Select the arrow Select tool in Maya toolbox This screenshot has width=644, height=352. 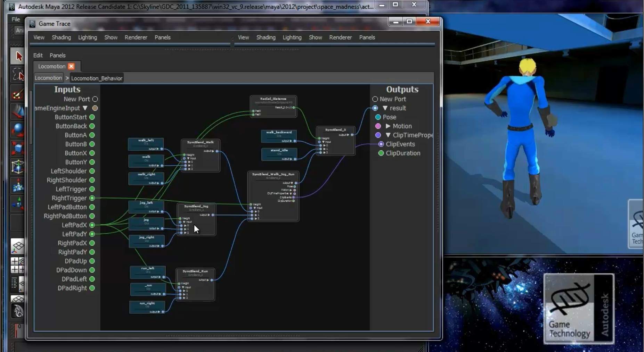pos(18,56)
